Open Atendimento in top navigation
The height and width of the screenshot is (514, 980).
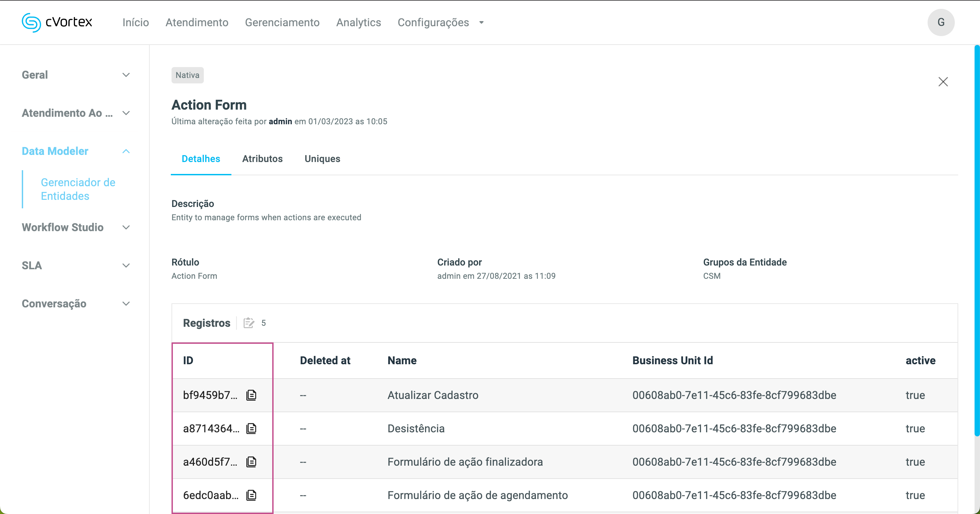(197, 22)
